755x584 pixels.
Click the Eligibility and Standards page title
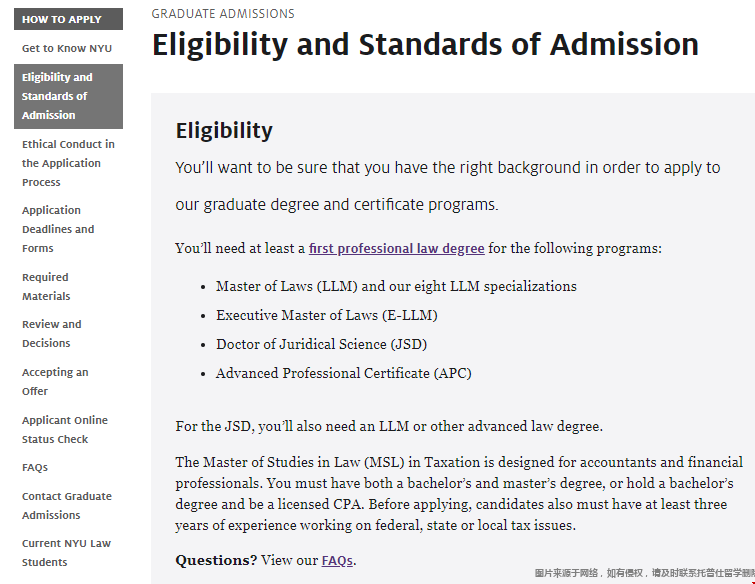[x=425, y=45]
